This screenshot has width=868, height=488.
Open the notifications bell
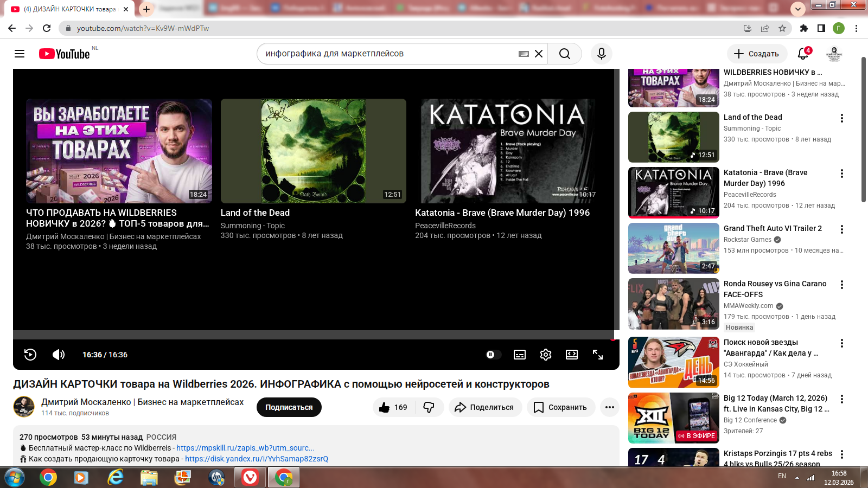803,54
